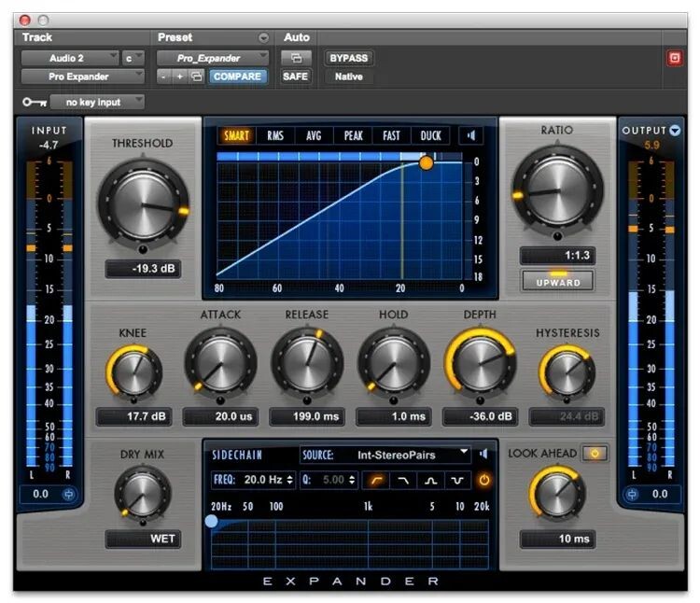Click the Hysteresis knob

click(567, 372)
